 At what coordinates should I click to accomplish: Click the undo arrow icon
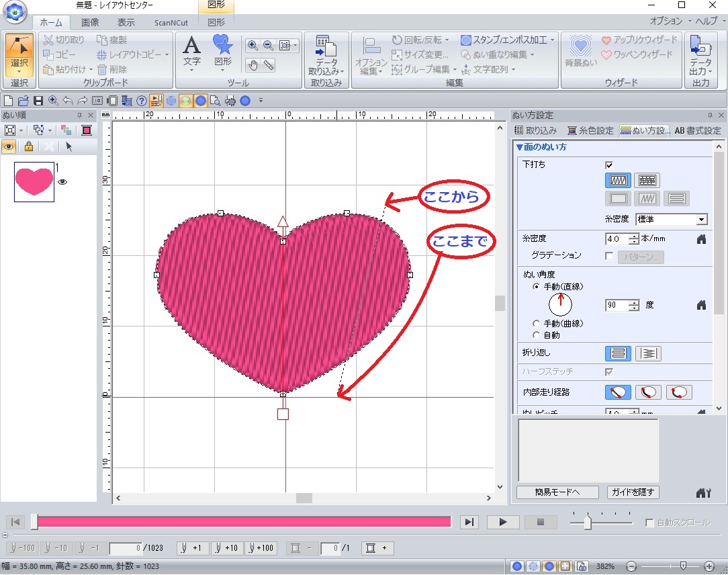[x=68, y=100]
